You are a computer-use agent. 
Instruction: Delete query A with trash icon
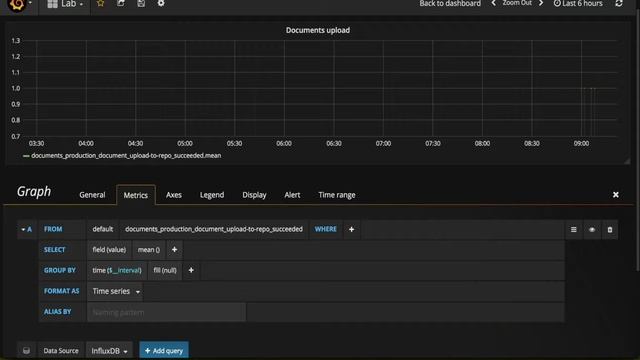610,230
